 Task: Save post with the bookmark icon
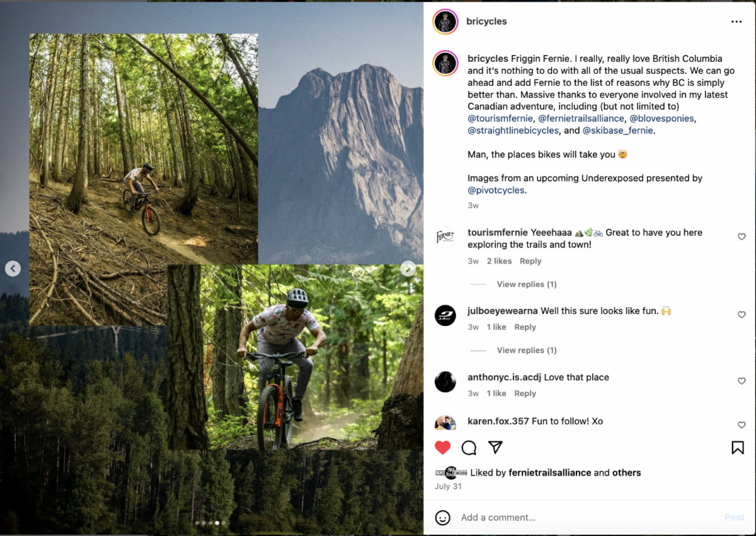(737, 448)
